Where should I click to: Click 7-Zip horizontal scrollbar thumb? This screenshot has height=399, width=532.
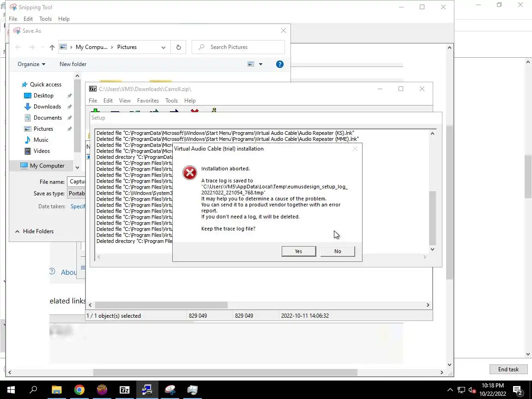pos(161,305)
